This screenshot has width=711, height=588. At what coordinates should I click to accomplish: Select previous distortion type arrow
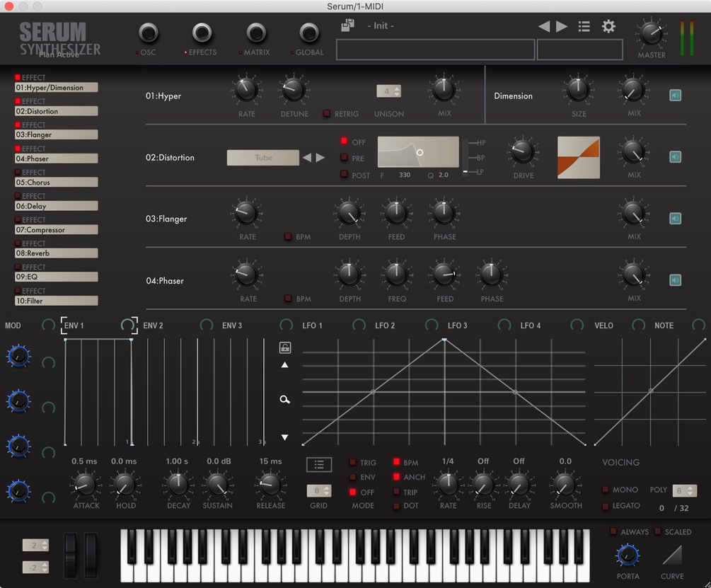tap(307, 157)
